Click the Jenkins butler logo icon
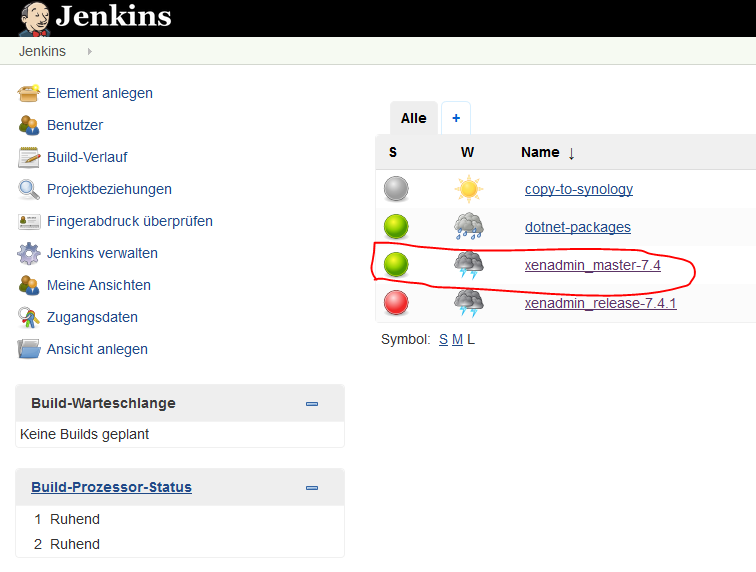756x572 pixels. (36, 19)
